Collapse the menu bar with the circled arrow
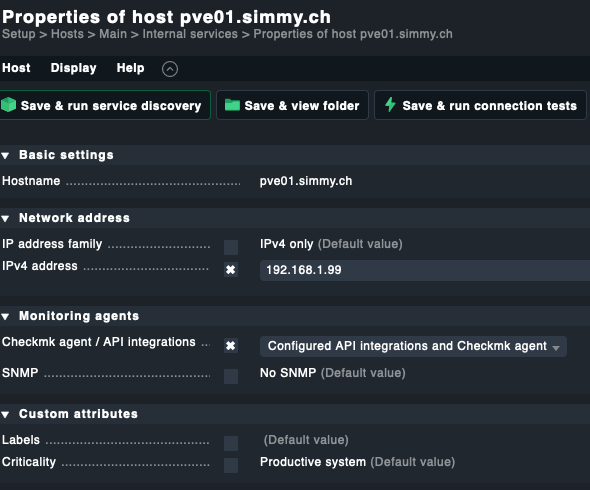 pos(170,69)
